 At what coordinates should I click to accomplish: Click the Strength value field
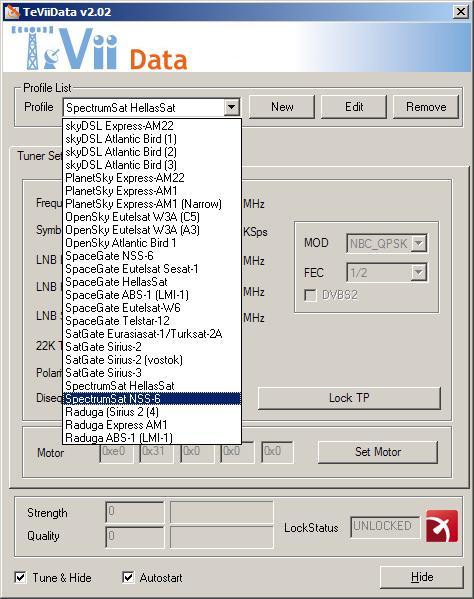pyautogui.click(x=135, y=512)
